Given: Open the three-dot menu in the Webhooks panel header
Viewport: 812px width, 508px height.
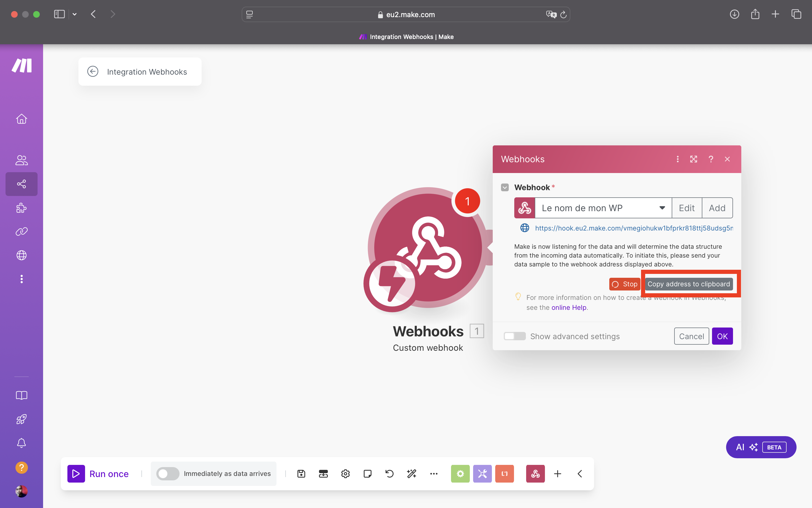Looking at the screenshot, I should (x=678, y=159).
